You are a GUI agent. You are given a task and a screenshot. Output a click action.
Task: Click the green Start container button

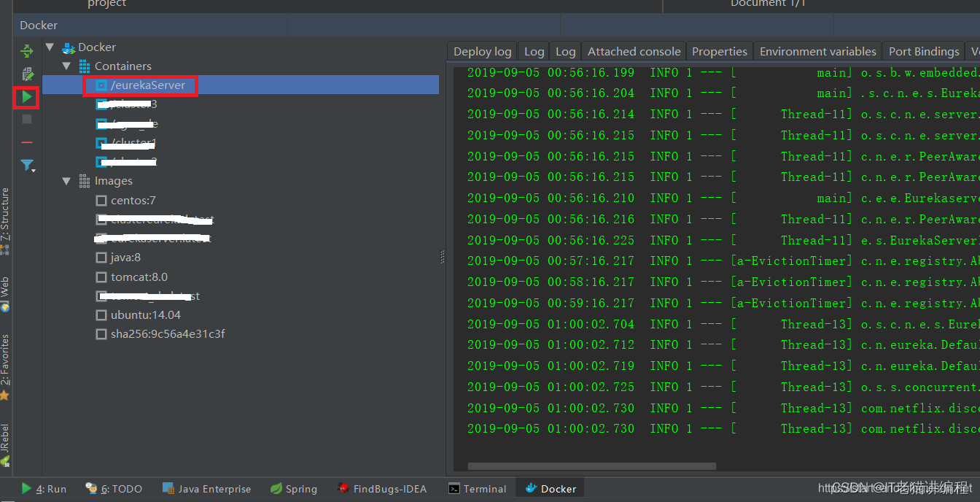[27, 96]
